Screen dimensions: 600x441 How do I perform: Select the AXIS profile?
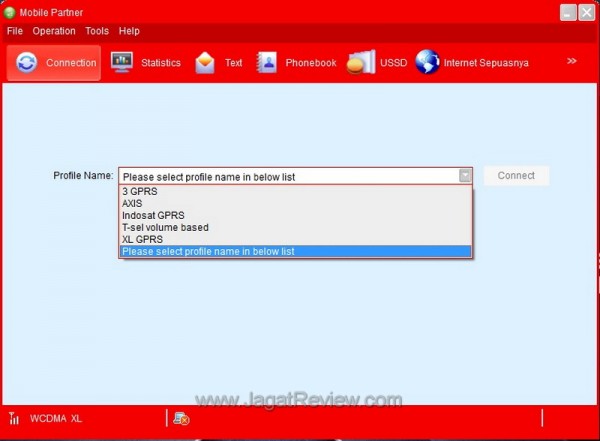(x=132, y=203)
